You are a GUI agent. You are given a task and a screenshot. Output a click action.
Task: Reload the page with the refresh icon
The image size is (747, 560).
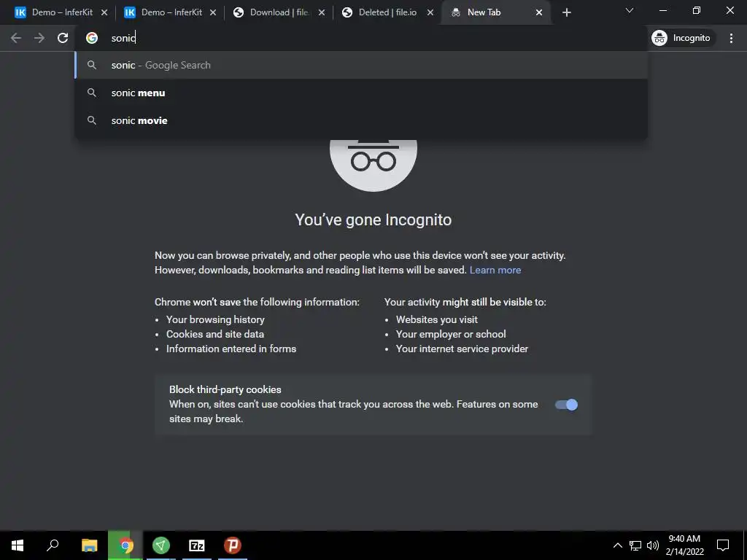click(x=63, y=38)
